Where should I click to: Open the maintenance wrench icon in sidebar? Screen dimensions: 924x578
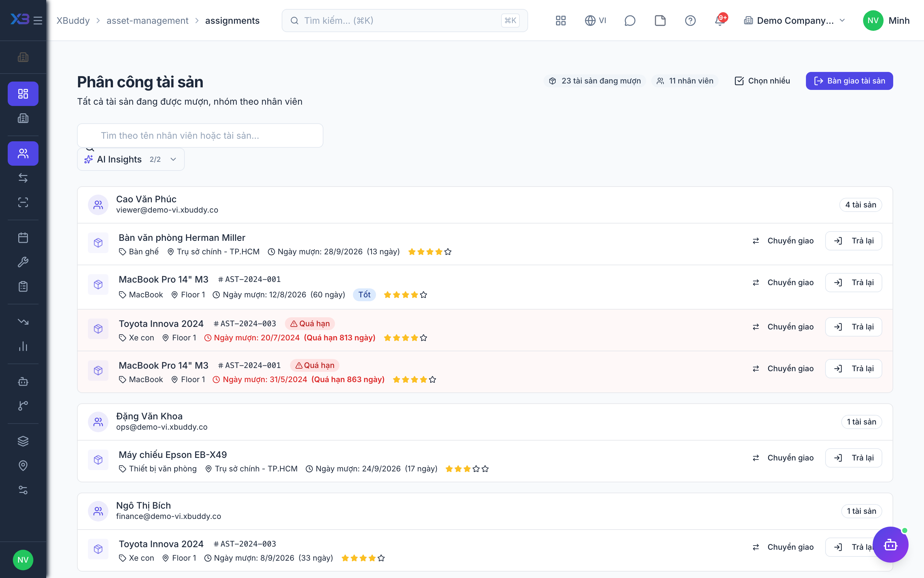pos(23,262)
